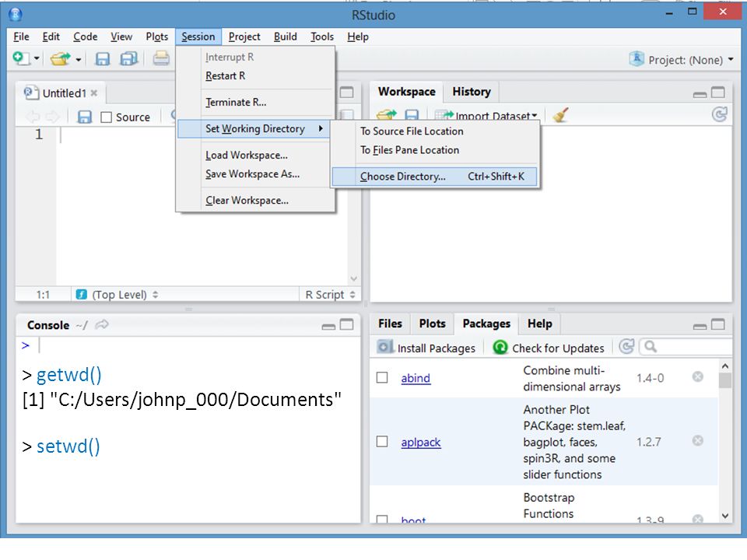Click the Console working directory arrow icon
Image resolution: width=747 pixels, height=560 pixels.
[102, 325]
